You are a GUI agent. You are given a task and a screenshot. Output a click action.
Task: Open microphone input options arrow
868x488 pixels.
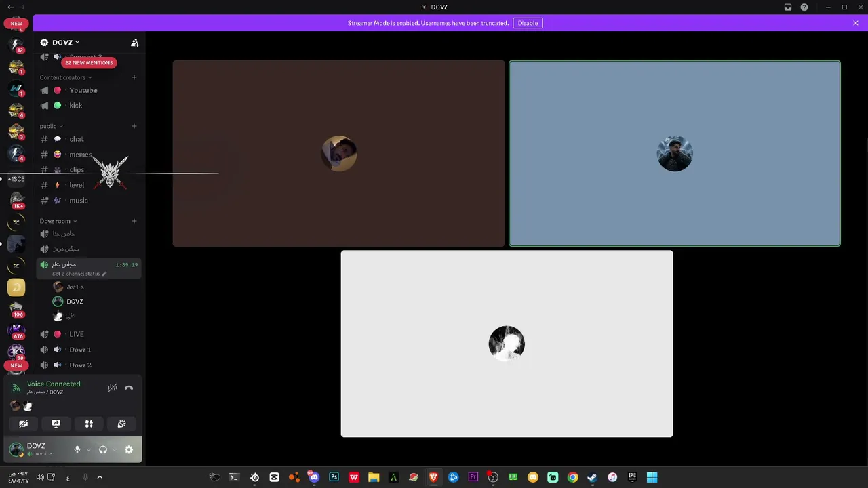point(88,449)
